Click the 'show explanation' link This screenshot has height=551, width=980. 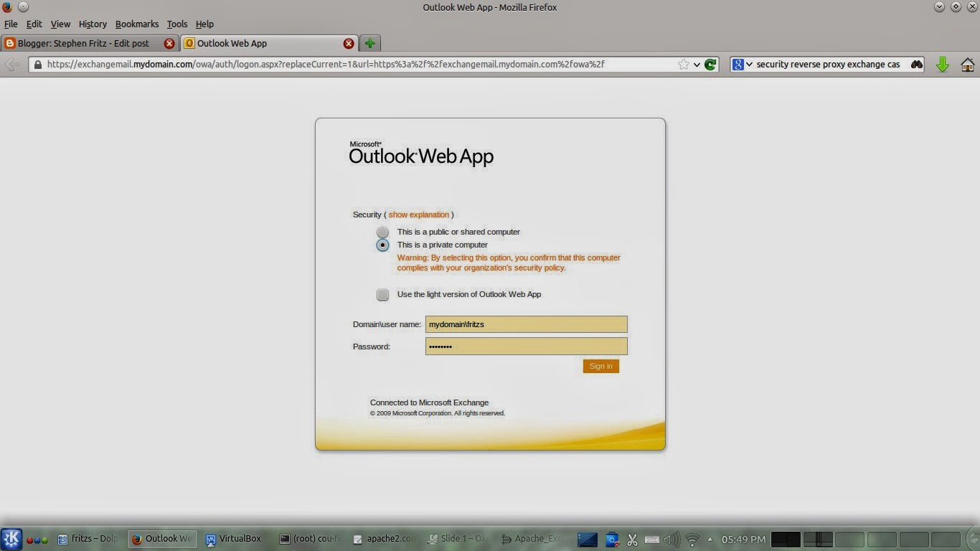(x=419, y=215)
